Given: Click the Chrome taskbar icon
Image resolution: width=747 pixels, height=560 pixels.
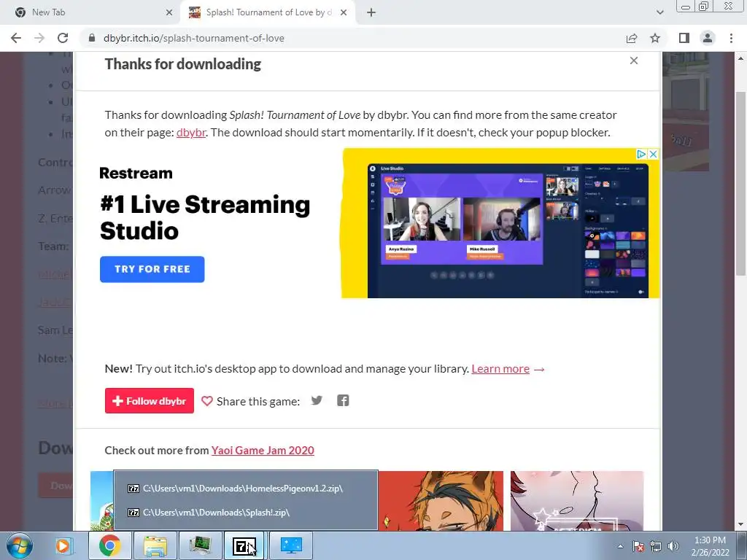Looking at the screenshot, I should 109,545.
